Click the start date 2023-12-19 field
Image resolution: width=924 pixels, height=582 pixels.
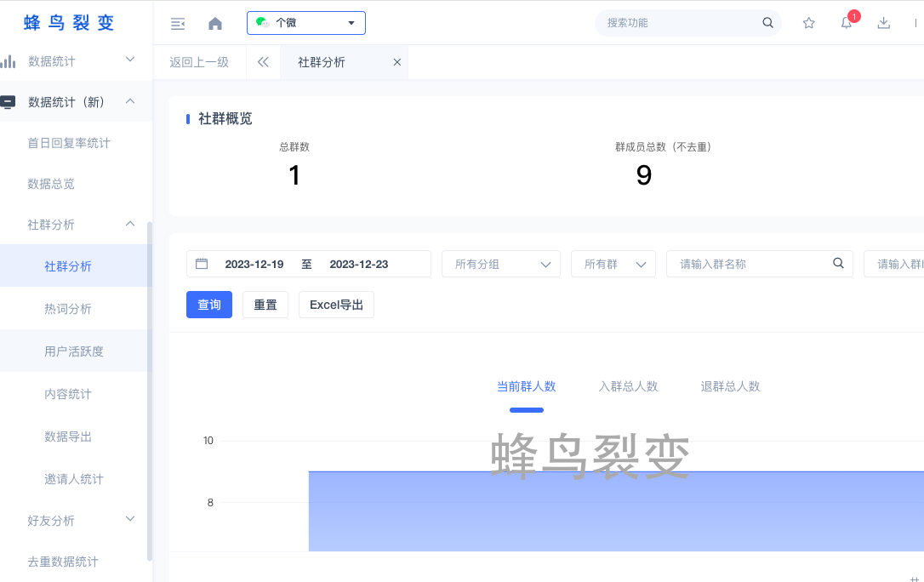click(x=254, y=265)
